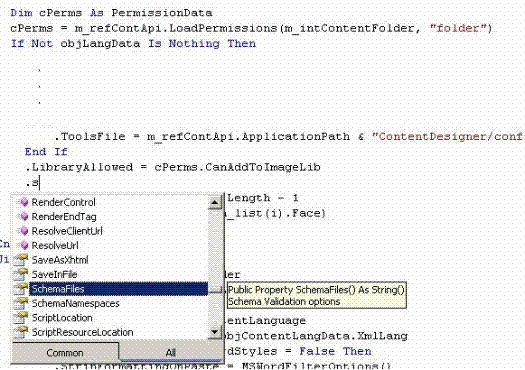Click the SaveAsXhtml property icon
Screen dimensions: 525x370
(x=21, y=260)
